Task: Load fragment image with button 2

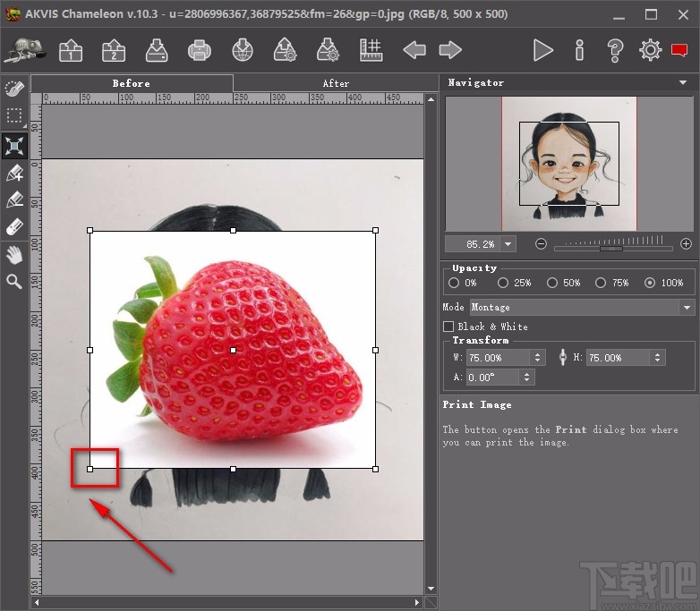Action: pos(114,50)
